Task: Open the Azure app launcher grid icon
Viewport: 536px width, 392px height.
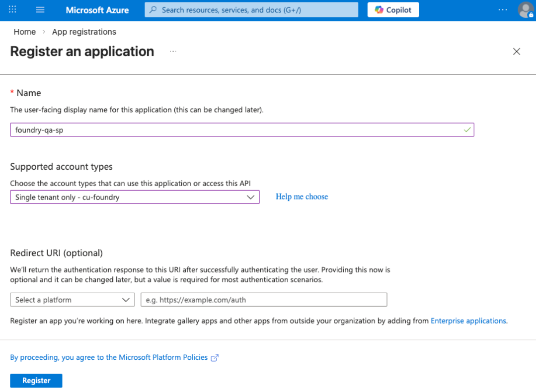Action: pos(12,10)
